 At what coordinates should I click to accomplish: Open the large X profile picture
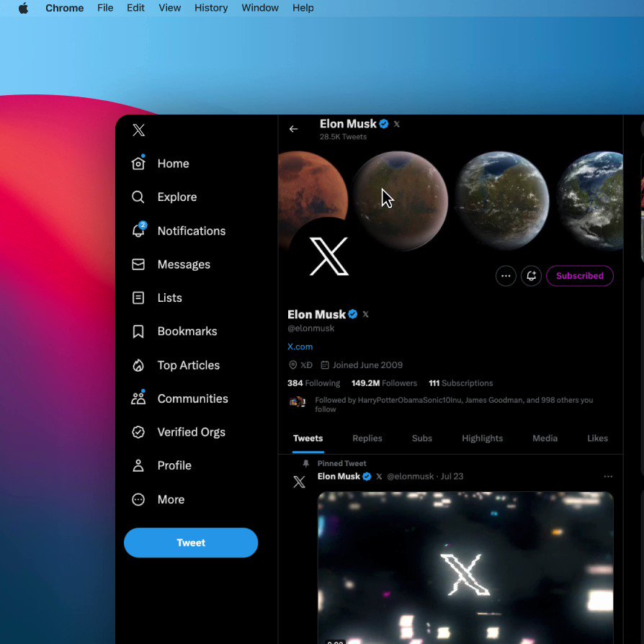click(328, 256)
